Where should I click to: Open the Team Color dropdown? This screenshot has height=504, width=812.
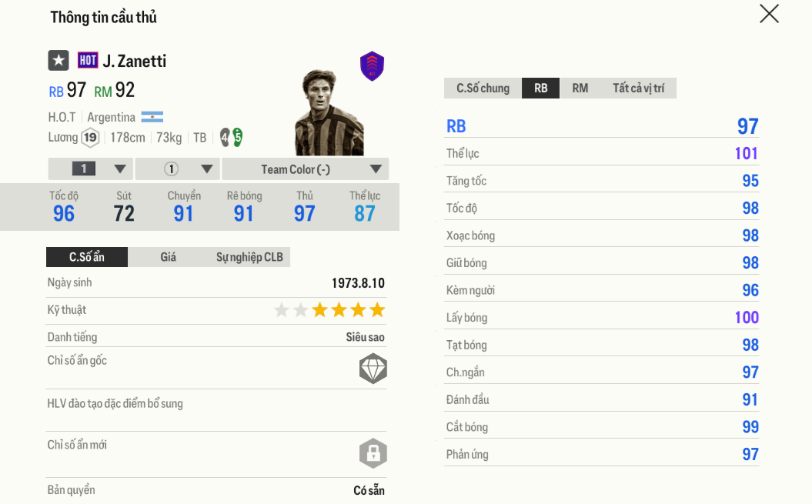(305, 169)
